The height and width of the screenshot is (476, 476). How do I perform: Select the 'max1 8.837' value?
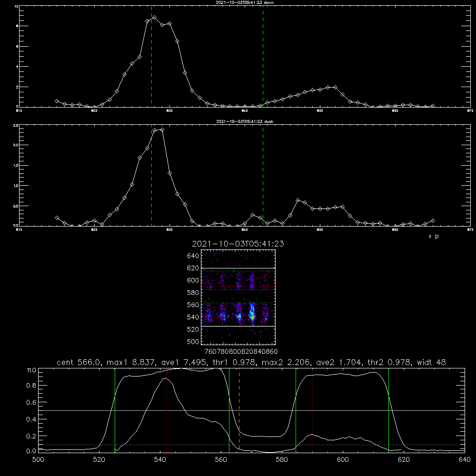[132, 362]
